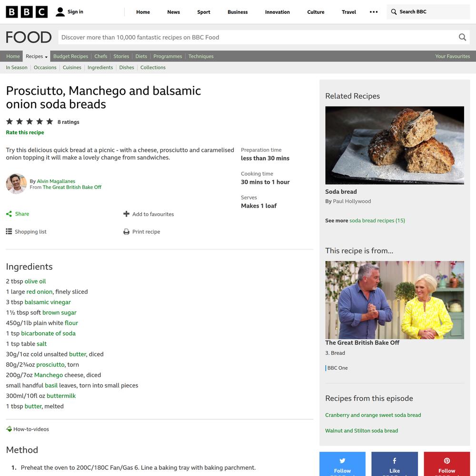476x476 pixels.
Task: Open Cranberry and orange sweet soda bread recipe
Action: click(373, 415)
